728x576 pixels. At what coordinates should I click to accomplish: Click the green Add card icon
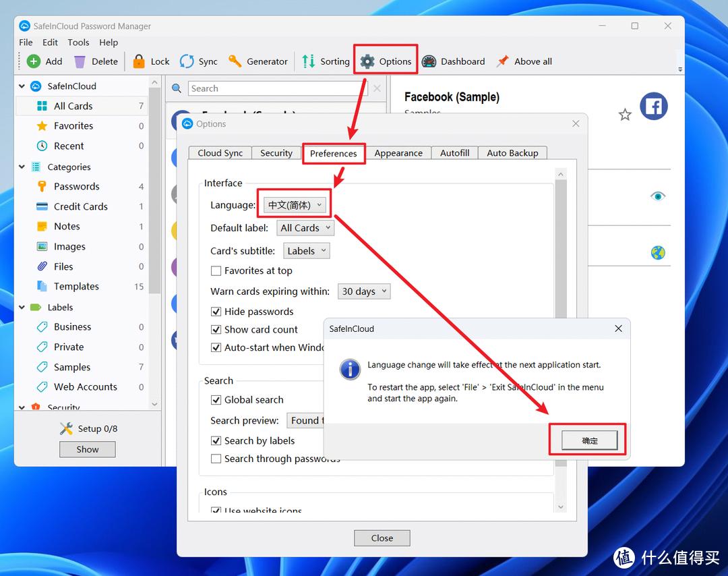coord(34,61)
